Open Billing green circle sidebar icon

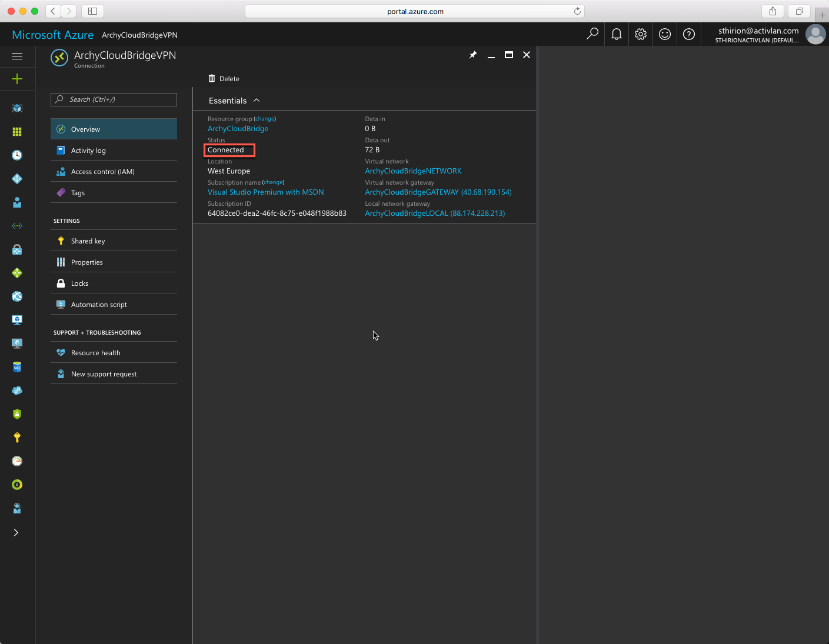point(17,485)
